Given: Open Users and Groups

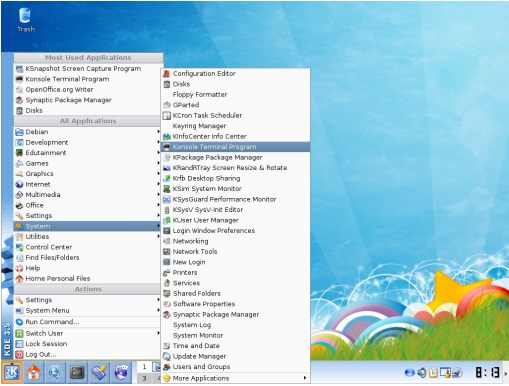Looking at the screenshot, I should [x=235, y=367].
